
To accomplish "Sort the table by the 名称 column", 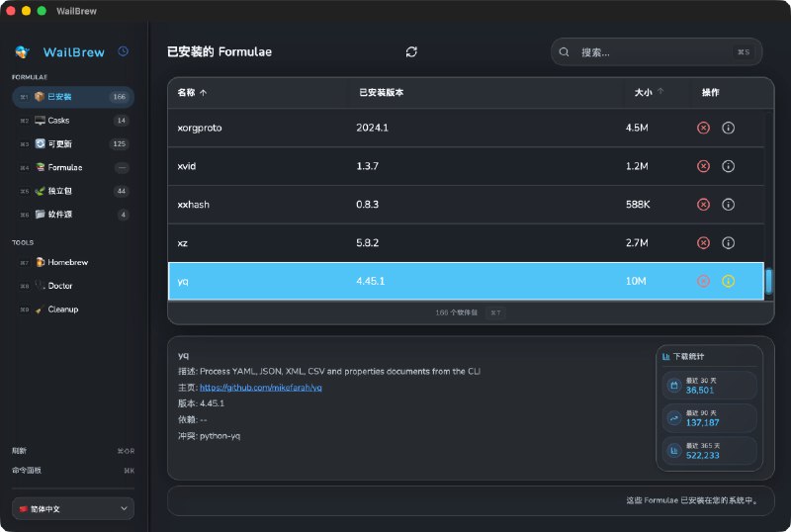I will pyautogui.click(x=192, y=92).
